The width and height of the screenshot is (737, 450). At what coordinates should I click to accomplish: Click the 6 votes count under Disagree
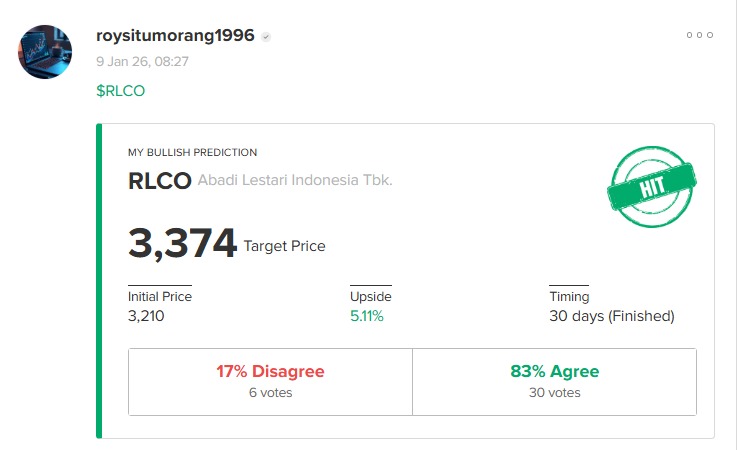[270, 393]
